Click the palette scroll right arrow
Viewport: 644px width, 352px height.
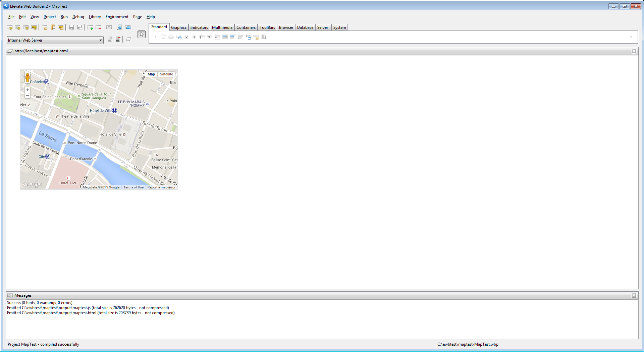(x=631, y=37)
